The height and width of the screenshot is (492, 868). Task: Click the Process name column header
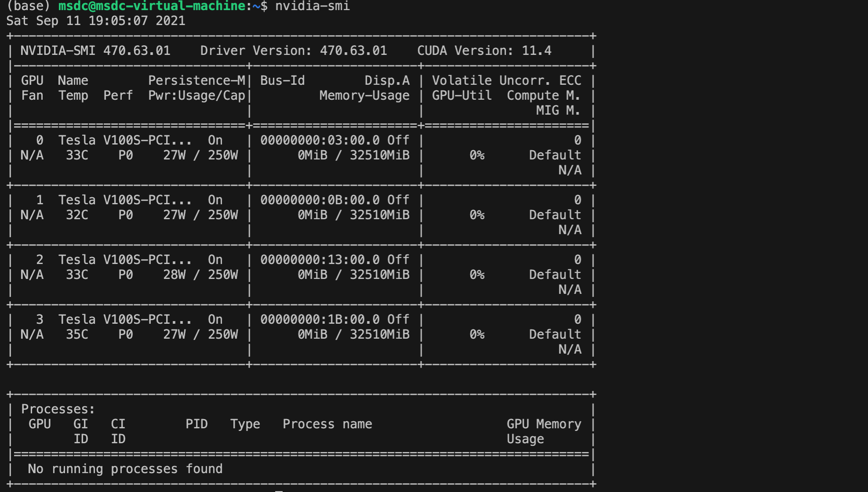tap(327, 424)
